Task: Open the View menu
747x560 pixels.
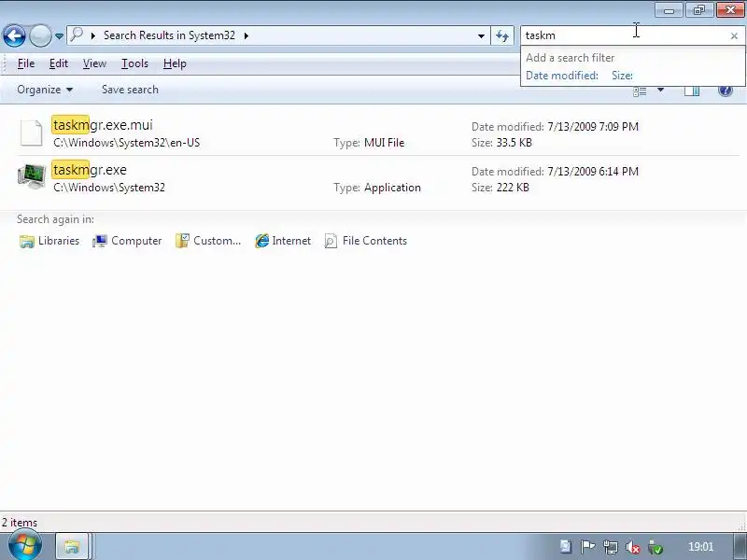Action: coord(94,63)
